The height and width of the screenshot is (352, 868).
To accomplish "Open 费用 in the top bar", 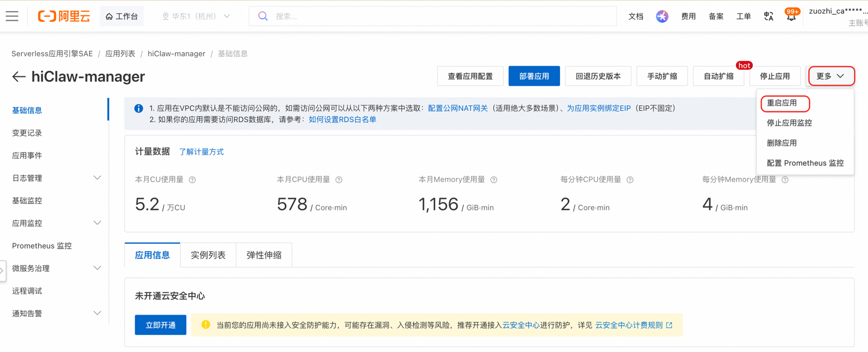I will 689,16.
